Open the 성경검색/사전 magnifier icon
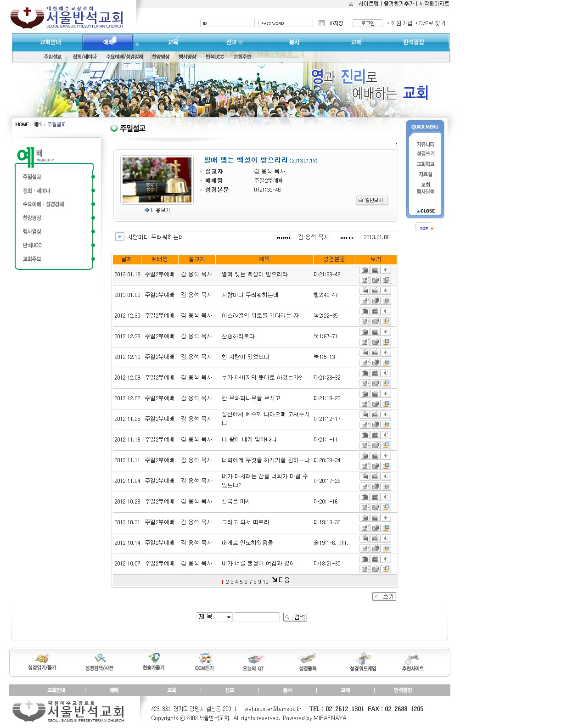This screenshot has width=578, height=728. 100,659
